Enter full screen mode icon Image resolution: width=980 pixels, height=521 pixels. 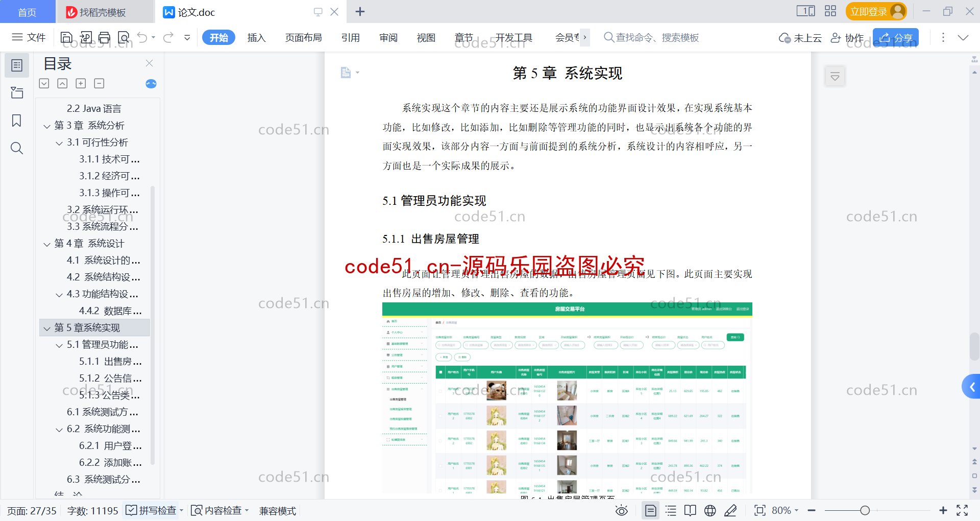pyautogui.click(x=962, y=510)
